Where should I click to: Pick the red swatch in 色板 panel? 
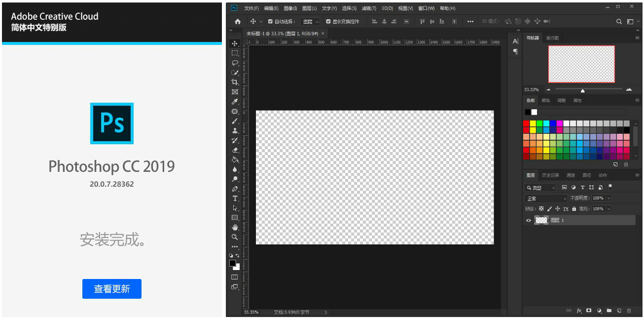pos(527,123)
